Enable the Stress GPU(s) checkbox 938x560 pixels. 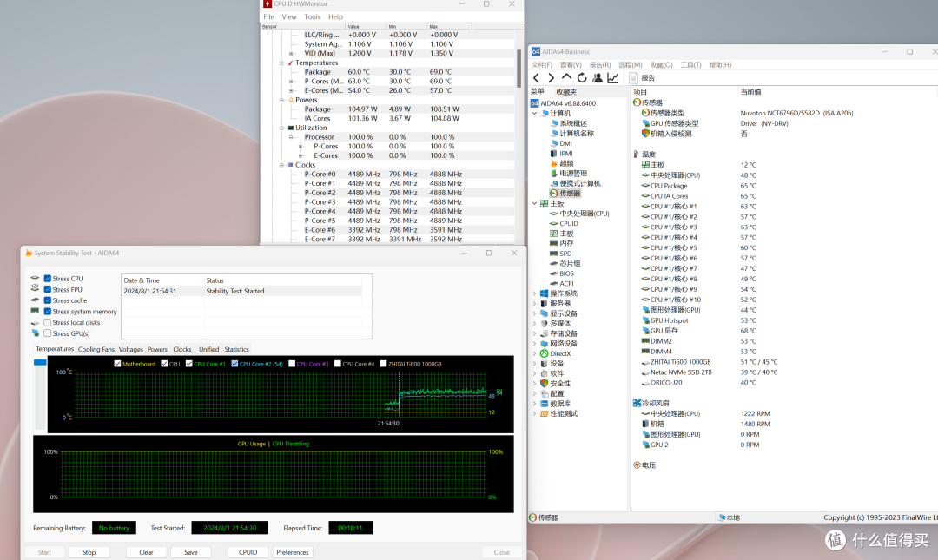tap(47, 333)
